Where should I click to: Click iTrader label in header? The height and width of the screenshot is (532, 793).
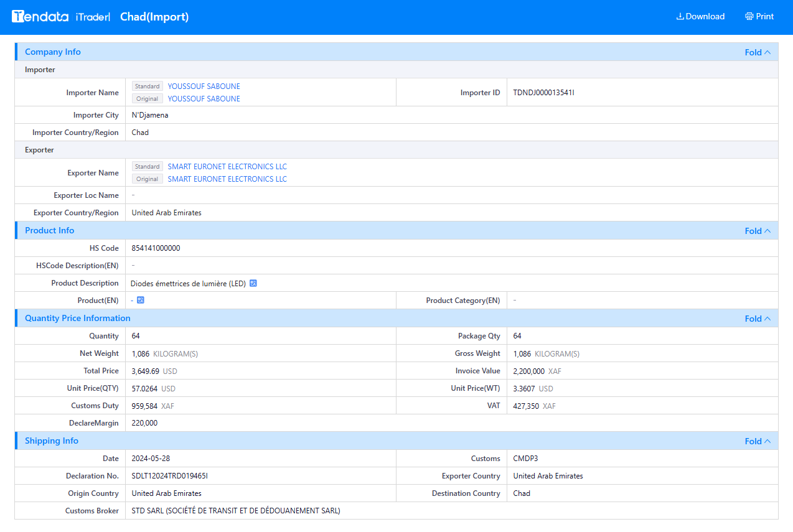[x=93, y=17]
